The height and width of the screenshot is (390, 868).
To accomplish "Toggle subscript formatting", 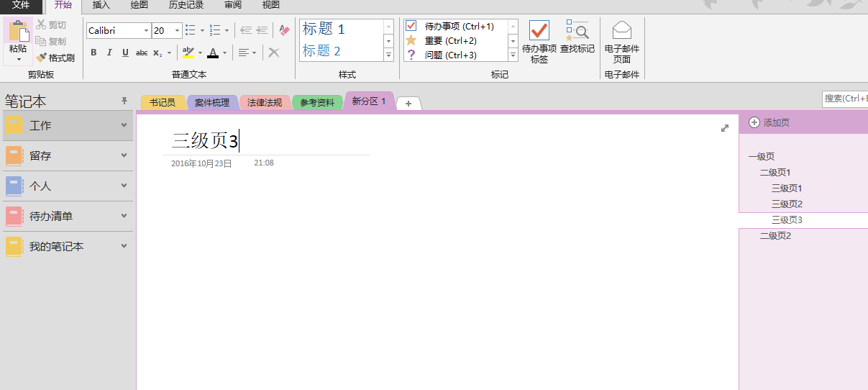I will pyautogui.click(x=158, y=53).
